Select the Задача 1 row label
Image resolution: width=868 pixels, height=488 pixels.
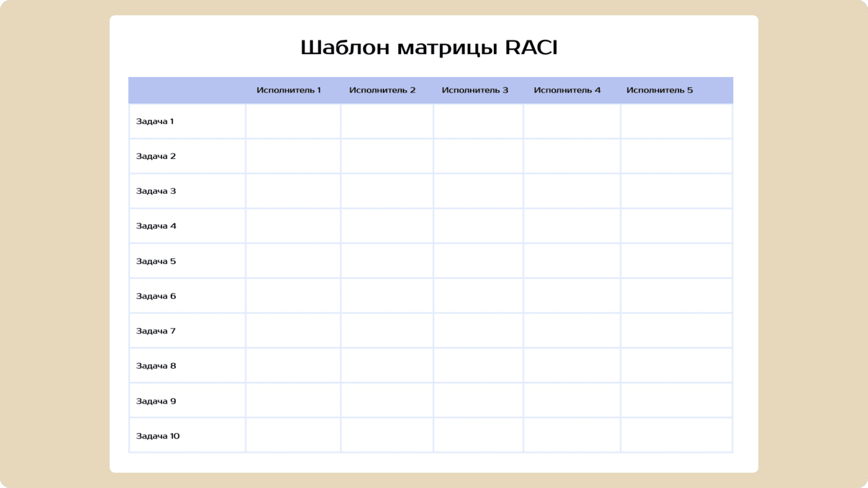coord(155,122)
